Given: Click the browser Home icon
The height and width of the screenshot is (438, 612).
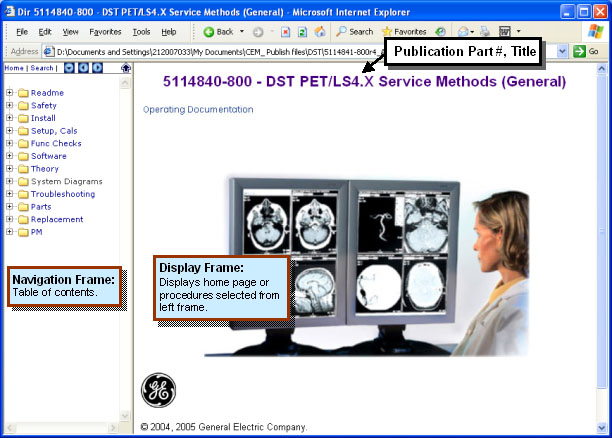Looking at the screenshot, I should tap(320, 32).
